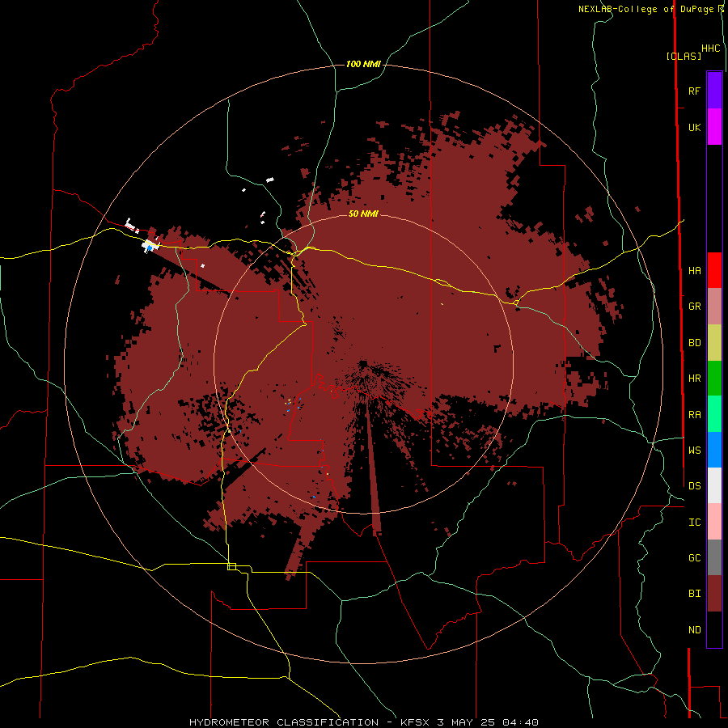The width and height of the screenshot is (728, 728).
Task: Click the 'RF' legend label
Action: click(694, 91)
